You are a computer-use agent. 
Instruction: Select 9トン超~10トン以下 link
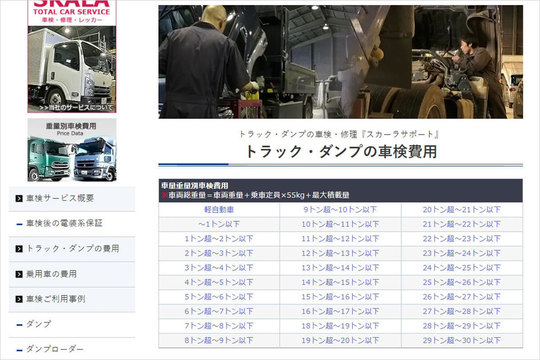[340, 210]
